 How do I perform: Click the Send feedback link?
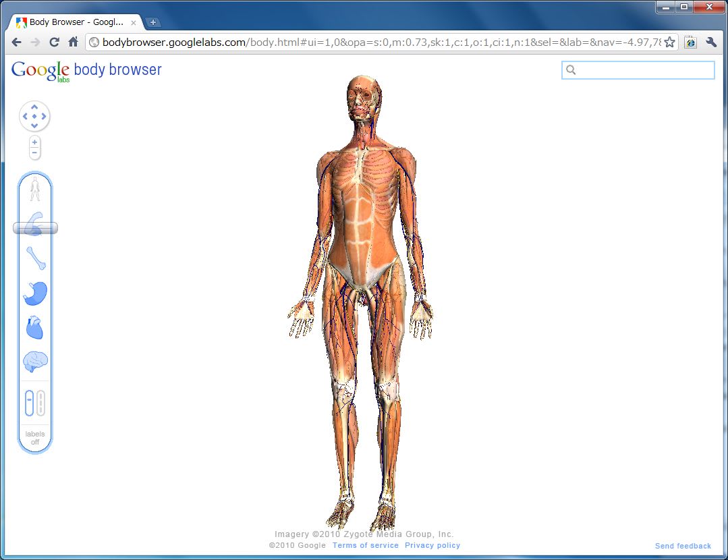pyautogui.click(x=683, y=546)
